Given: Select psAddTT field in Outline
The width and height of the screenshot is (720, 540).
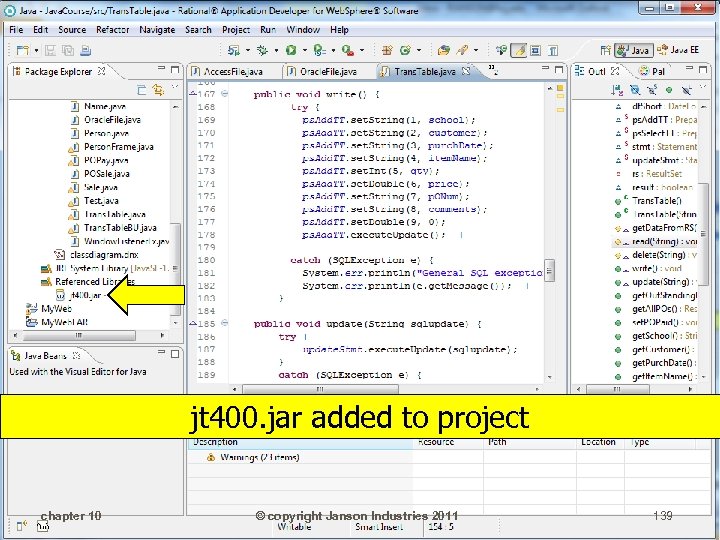Looking at the screenshot, I should coord(657,120).
